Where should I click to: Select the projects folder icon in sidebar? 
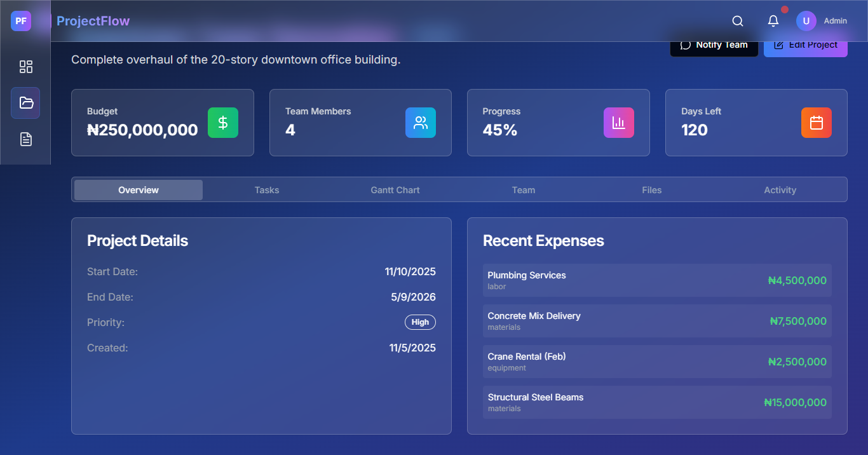click(26, 103)
